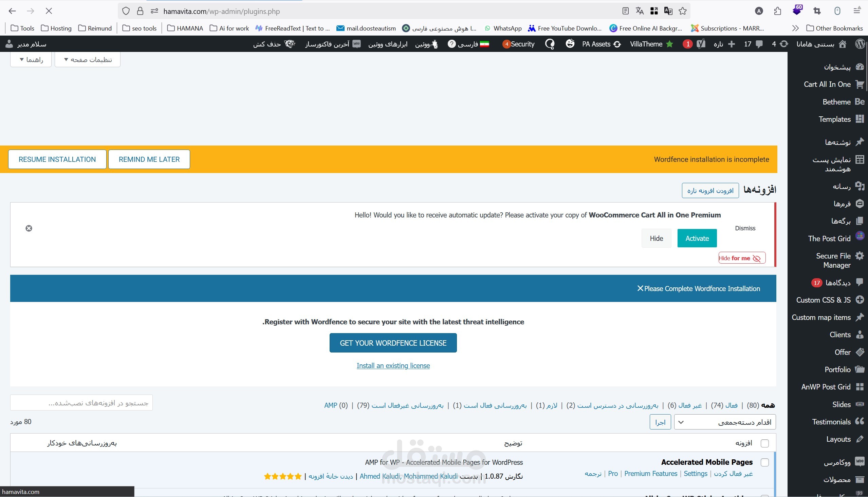This screenshot has height=497, width=868.
Task: Open VillaTheme in admin bar
Action: [x=651, y=44]
